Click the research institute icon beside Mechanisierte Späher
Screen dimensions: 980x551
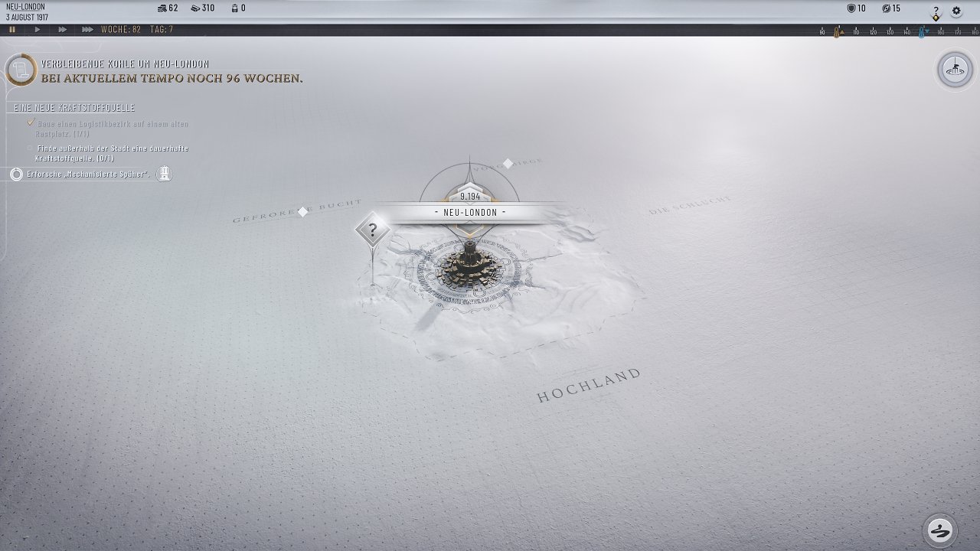point(164,174)
